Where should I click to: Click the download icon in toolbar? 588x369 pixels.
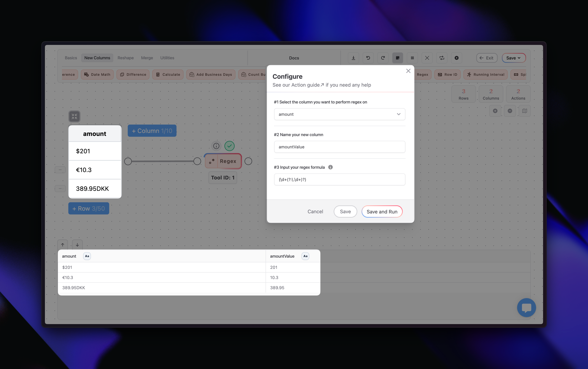point(353,58)
